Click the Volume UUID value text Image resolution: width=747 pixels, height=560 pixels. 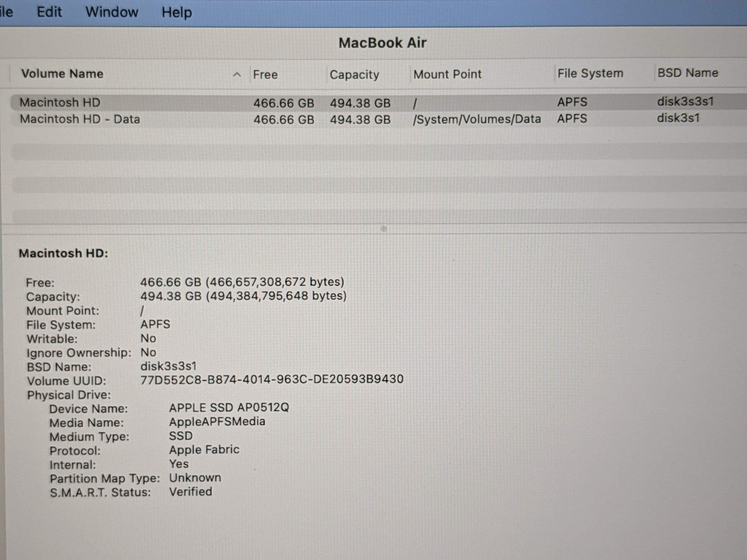pyautogui.click(x=272, y=379)
